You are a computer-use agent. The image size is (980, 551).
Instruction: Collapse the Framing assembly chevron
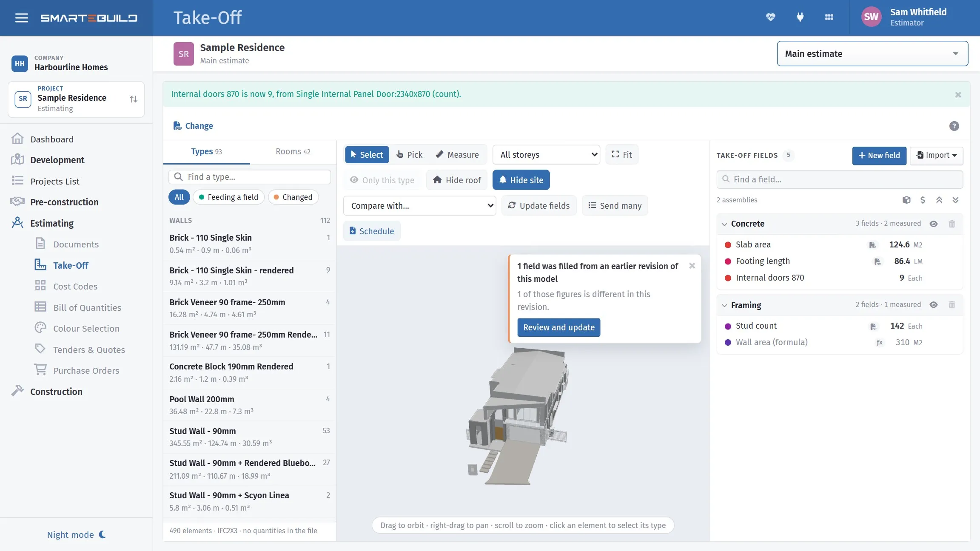coord(724,305)
